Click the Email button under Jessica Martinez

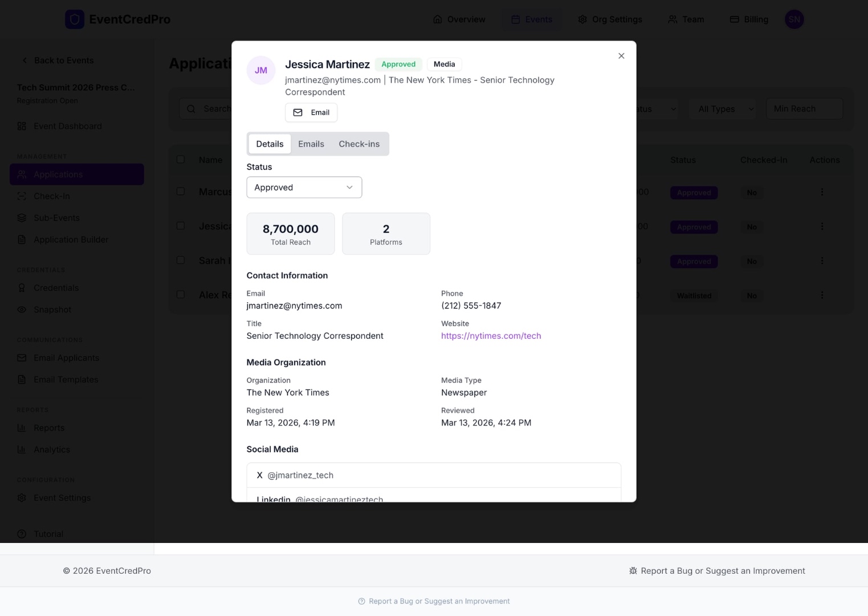(x=311, y=112)
